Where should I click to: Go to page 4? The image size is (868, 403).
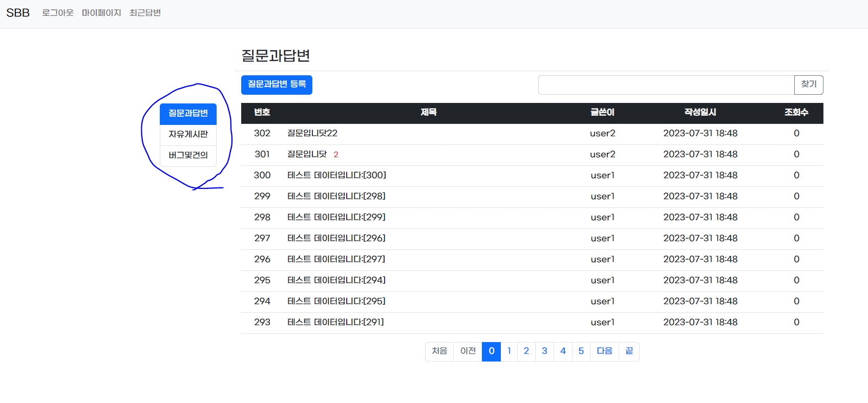563,351
